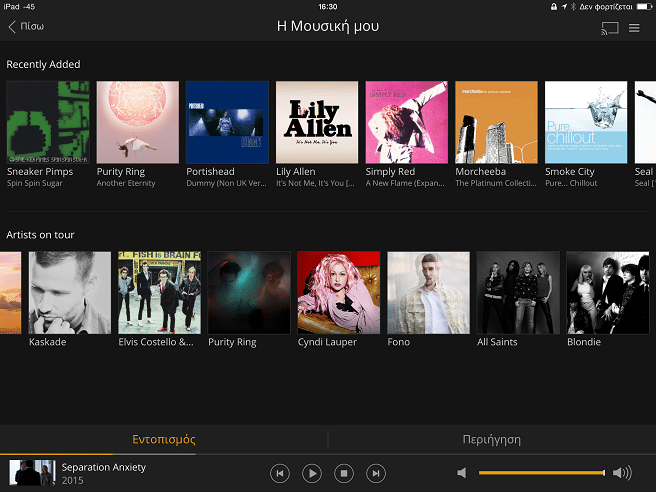Tap the cast to screen icon
Screen dimensions: 656x492
tap(610, 28)
